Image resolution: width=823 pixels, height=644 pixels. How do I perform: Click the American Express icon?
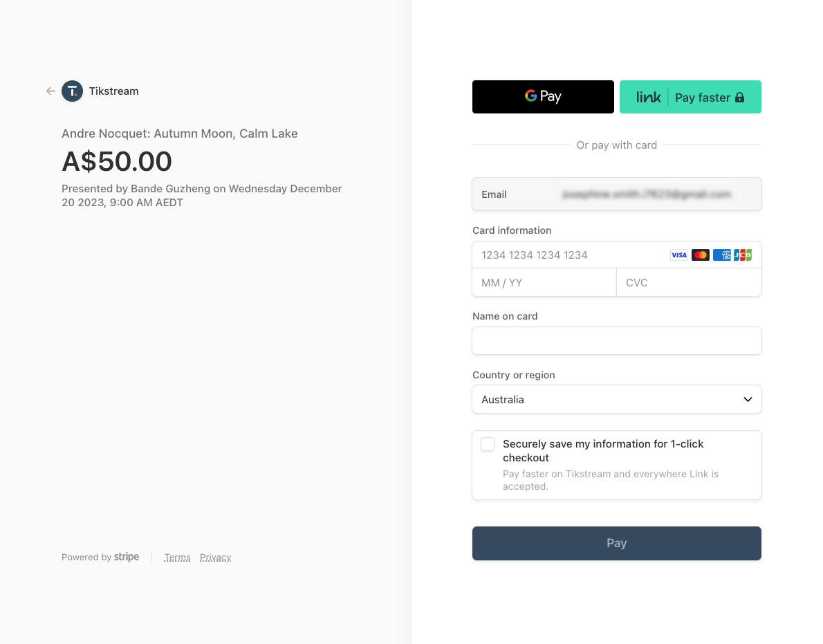pyautogui.click(x=722, y=255)
